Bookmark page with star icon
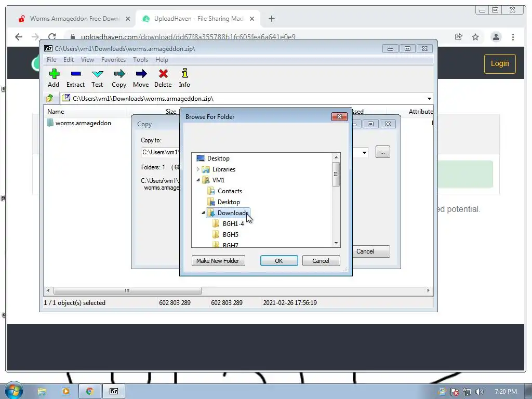Screen dimensions: 532x399 point(475,37)
